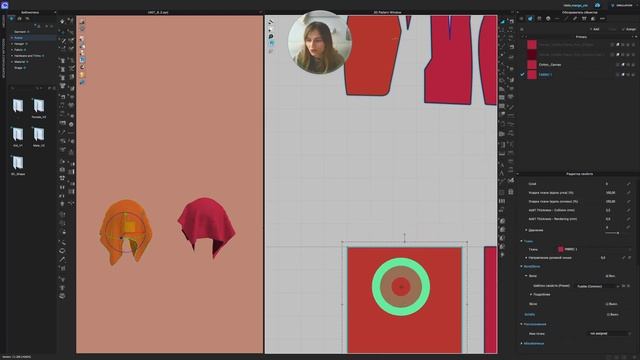Expand the Material tree item in Library
The height and width of the screenshot is (360, 640).
pos(12,62)
